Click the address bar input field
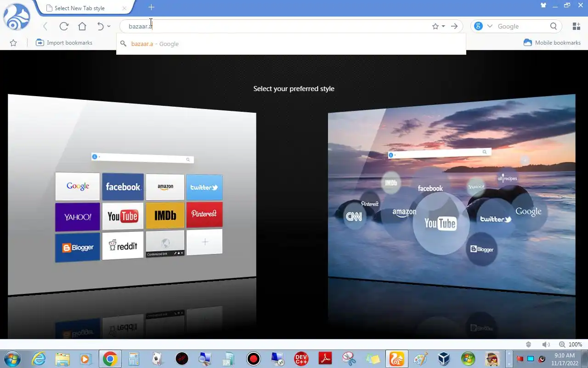 [x=276, y=26]
